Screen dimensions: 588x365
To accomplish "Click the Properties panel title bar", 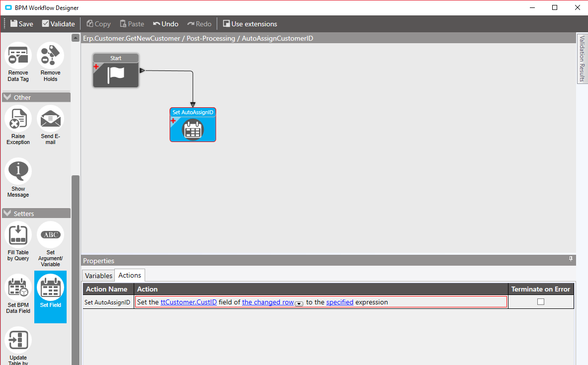I will 329,260.
